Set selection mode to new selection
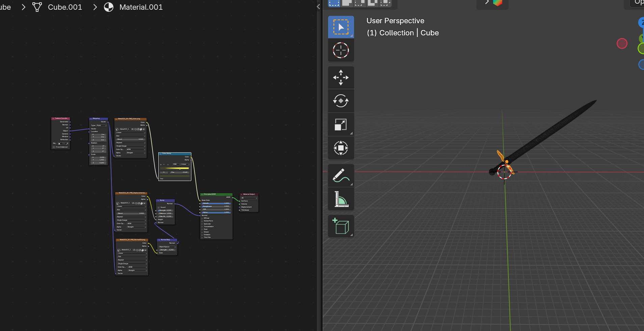Image resolution: width=644 pixels, height=331 pixels. (334, 3)
